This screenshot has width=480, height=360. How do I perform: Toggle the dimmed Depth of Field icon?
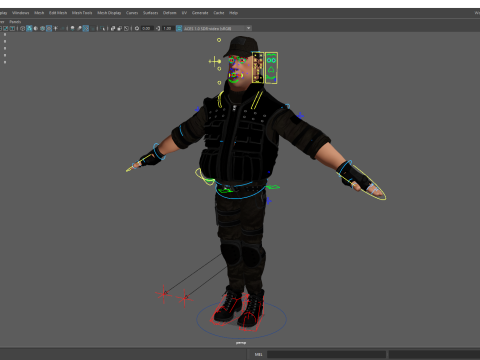tap(92, 28)
